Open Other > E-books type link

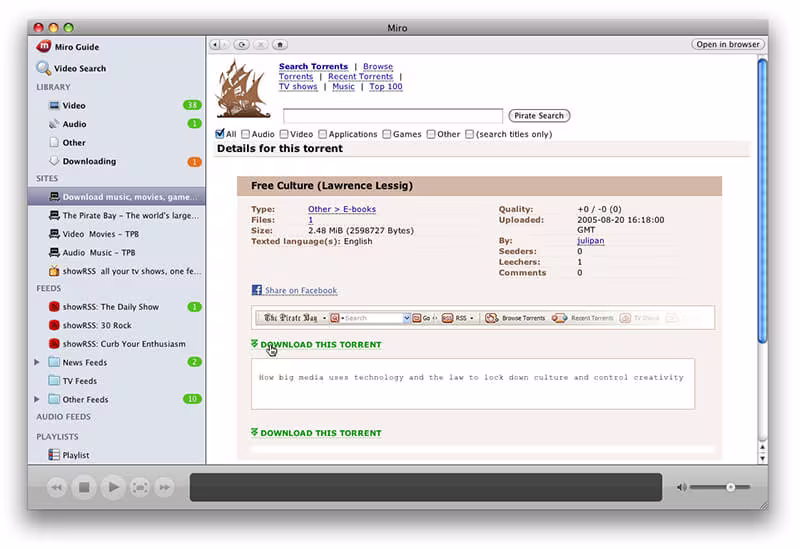tap(342, 209)
